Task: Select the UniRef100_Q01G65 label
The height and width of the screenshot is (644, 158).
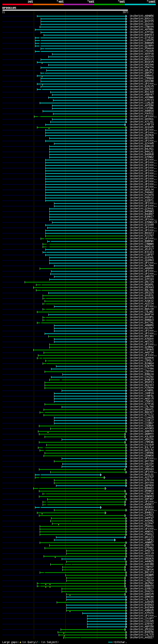Action: coord(142,127)
